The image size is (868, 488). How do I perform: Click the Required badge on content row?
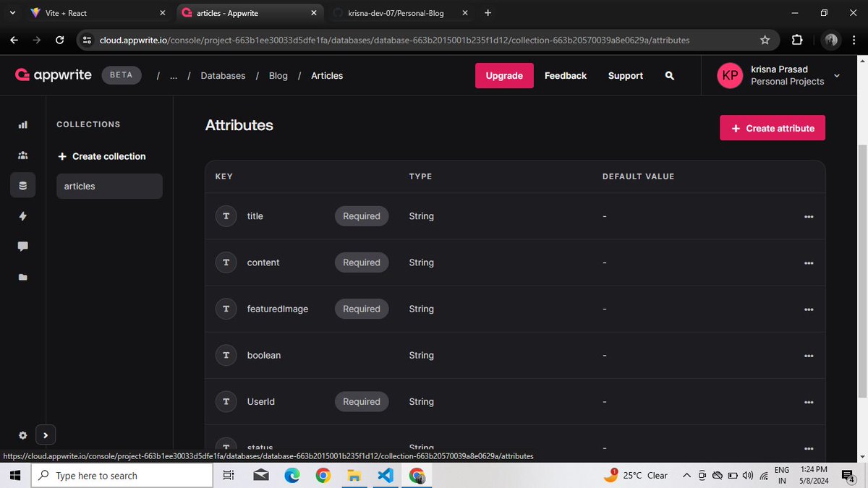(x=362, y=262)
